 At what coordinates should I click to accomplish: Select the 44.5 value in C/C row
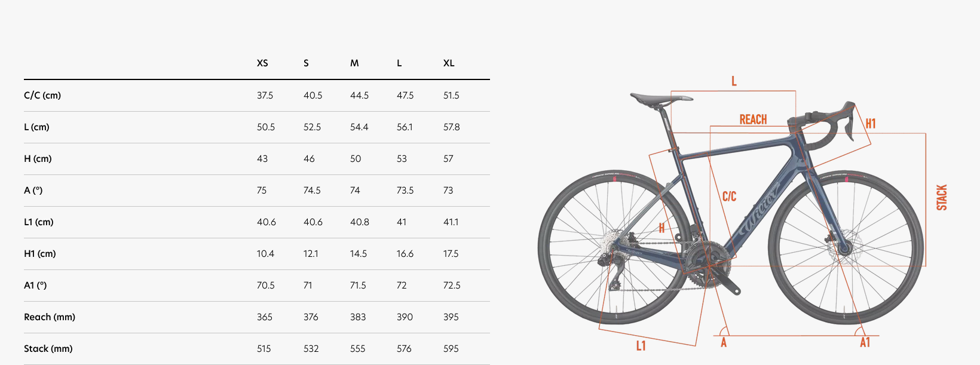359,96
